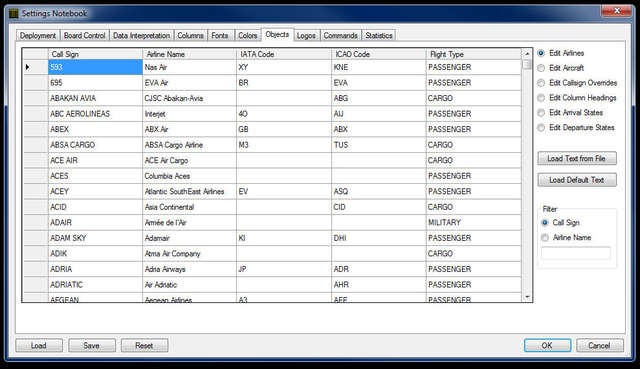Filter by Airline Name radio button

(x=545, y=238)
